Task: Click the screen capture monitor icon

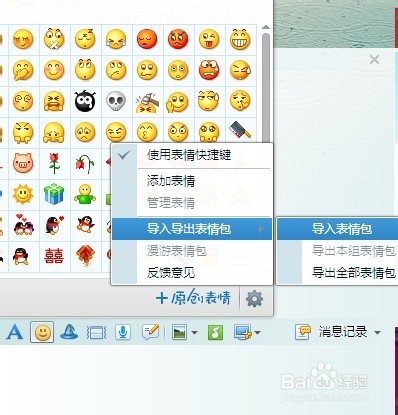Action: pyautogui.click(x=242, y=332)
